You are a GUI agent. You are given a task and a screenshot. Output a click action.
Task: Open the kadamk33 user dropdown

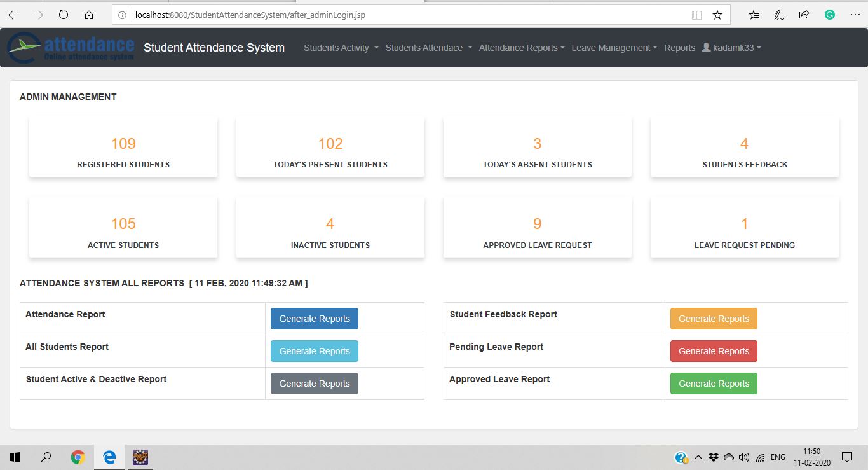point(731,48)
